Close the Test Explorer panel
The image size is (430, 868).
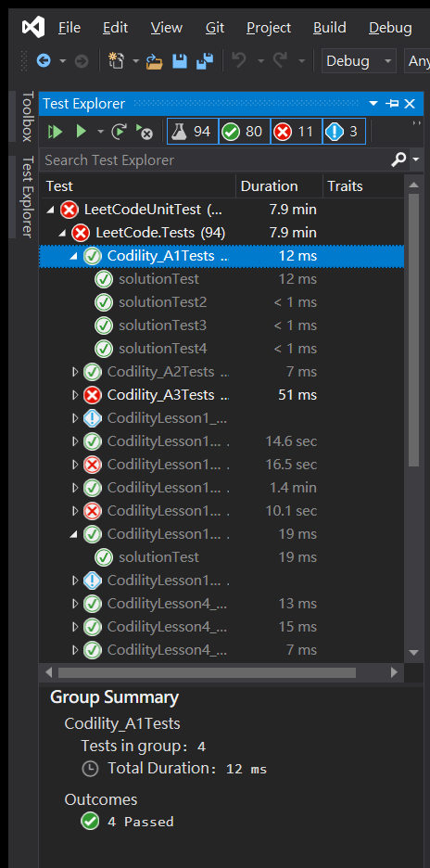click(x=410, y=104)
